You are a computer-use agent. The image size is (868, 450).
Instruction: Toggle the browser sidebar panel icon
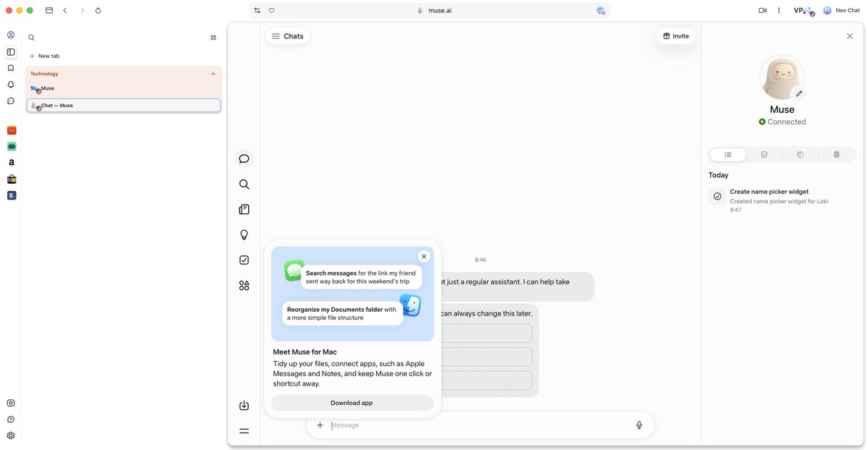[x=11, y=52]
